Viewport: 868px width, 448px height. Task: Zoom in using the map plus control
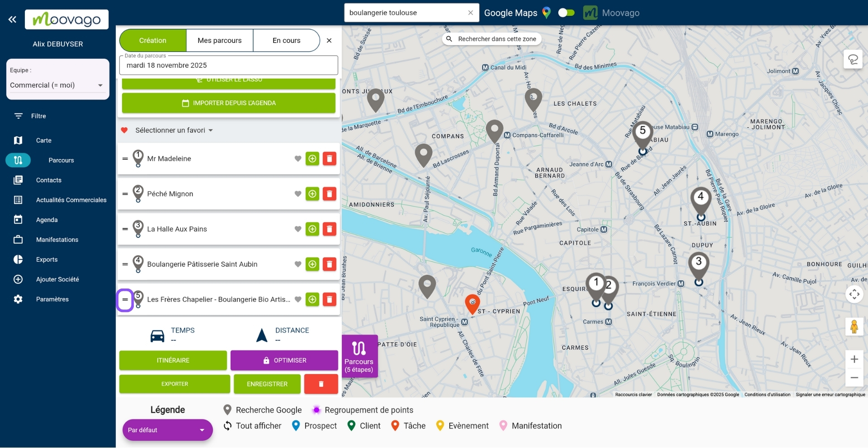854,359
